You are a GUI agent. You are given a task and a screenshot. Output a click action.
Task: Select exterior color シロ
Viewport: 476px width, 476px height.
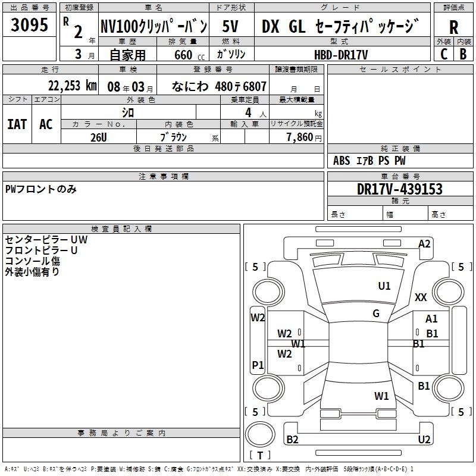[x=128, y=112]
